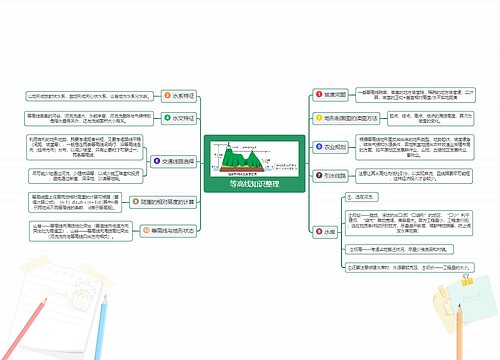
Task: Select the first 水库 subnode about 选址
Action: (x=361, y=197)
